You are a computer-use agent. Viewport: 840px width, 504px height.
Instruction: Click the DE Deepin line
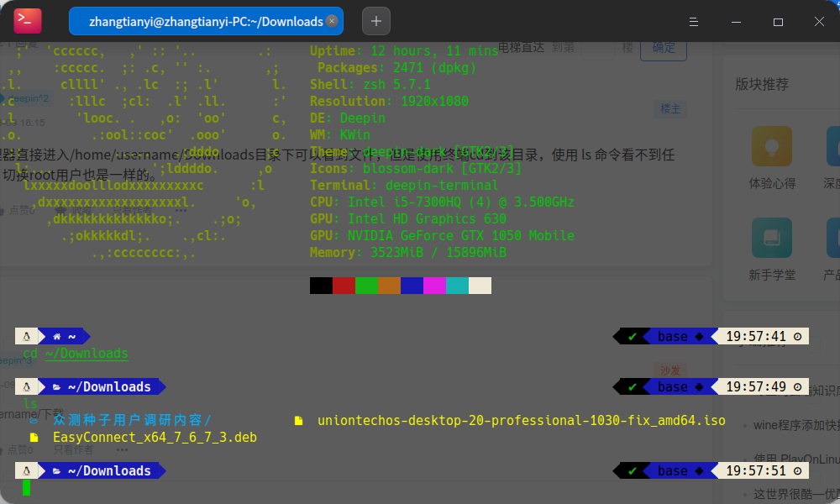(348, 118)
